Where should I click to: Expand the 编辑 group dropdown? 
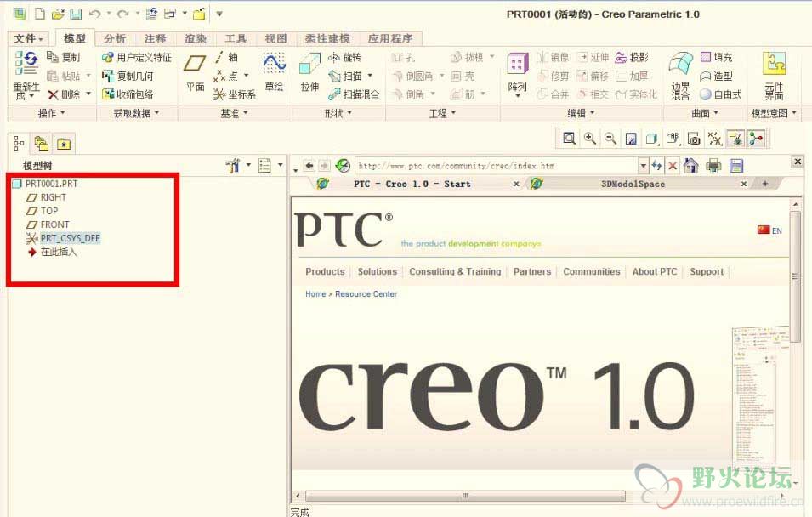(x=581, y=113)
